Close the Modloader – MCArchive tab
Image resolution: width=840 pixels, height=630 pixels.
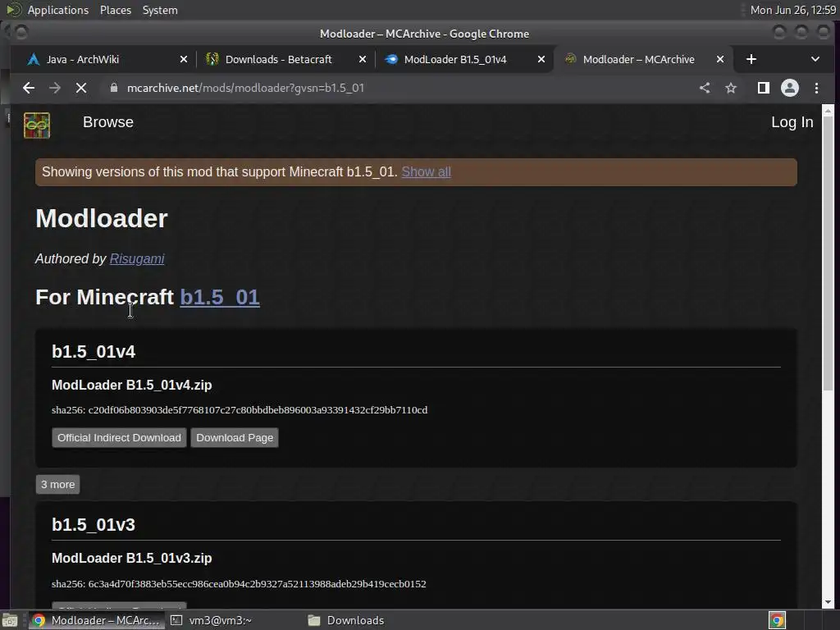coord(720,59)
